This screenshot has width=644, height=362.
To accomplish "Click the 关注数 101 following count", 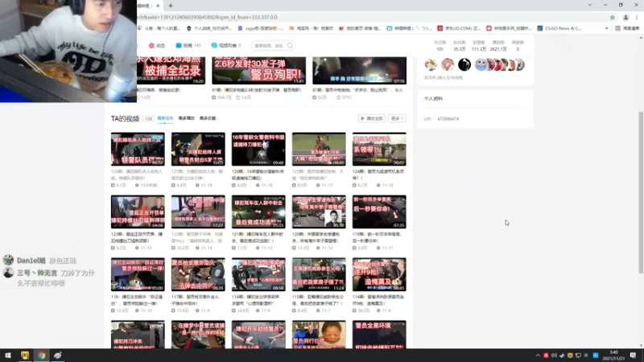I will 440,46.
